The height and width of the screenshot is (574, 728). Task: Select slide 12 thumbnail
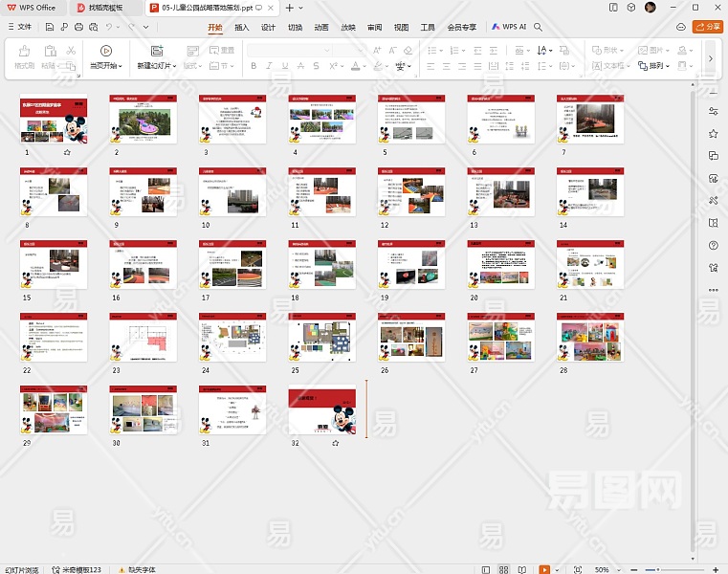(x=409, y=193)
